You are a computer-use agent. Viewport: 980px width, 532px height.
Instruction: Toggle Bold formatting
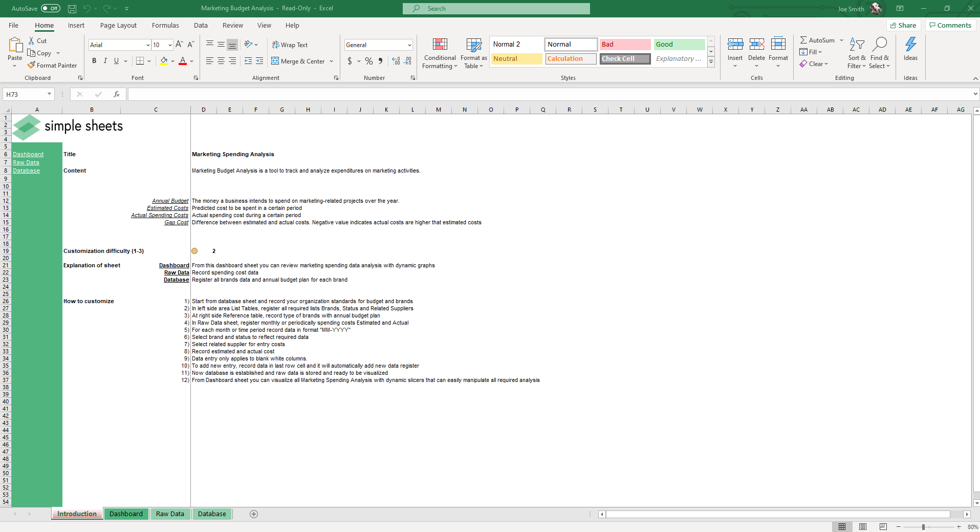click(x=94, y=61)
